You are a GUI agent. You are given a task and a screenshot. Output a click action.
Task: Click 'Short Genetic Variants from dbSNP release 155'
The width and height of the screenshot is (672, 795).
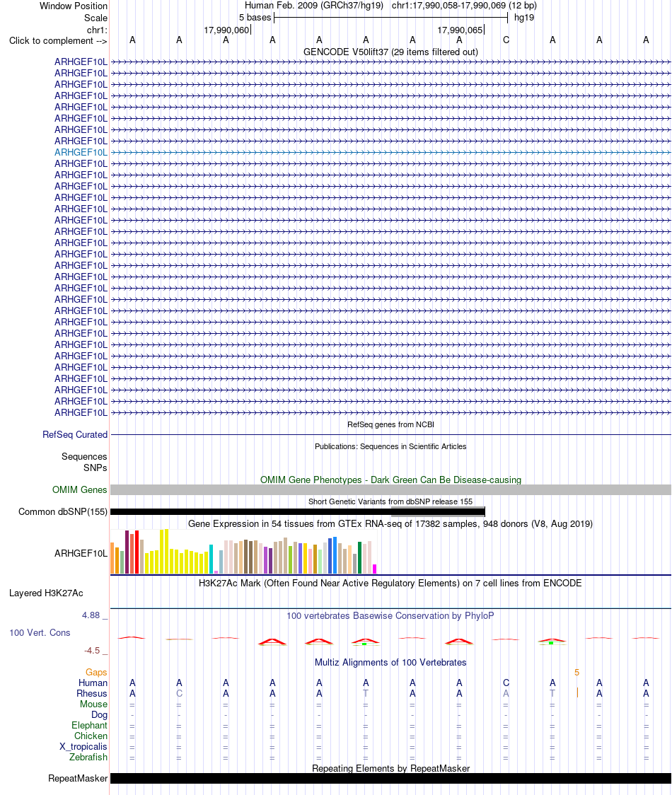click(390, 501)
